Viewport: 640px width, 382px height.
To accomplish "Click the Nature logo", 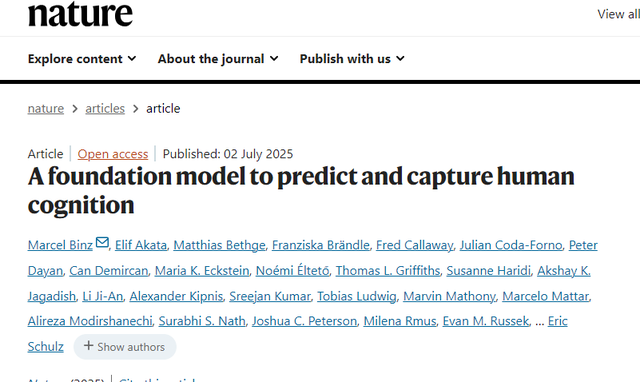I will point(80,13).
